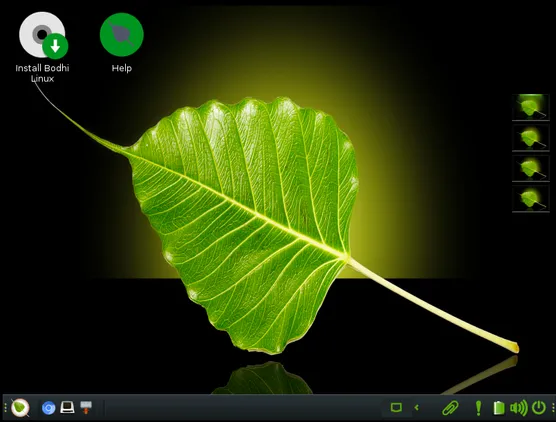Viewport: 556px width, 422px height.
Task: Launch the terminal icon in the shelf
Action: (67, 407)
